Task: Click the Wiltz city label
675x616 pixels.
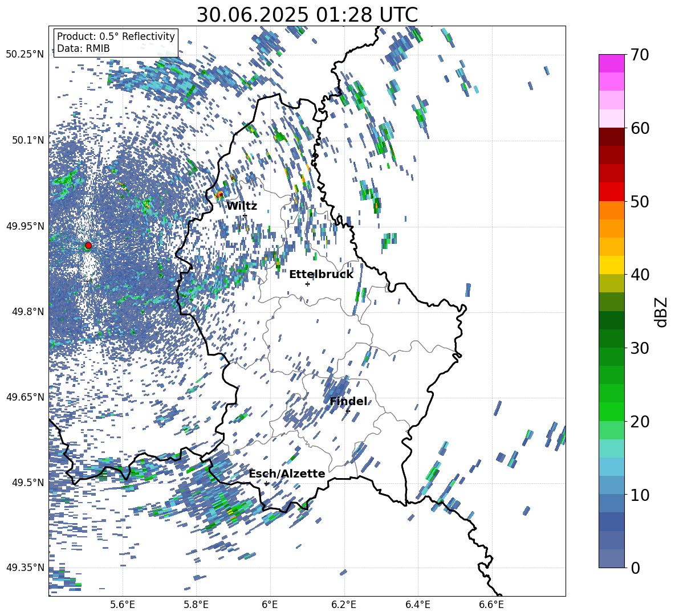Action: pyautogui.click(x=242, y=206)
